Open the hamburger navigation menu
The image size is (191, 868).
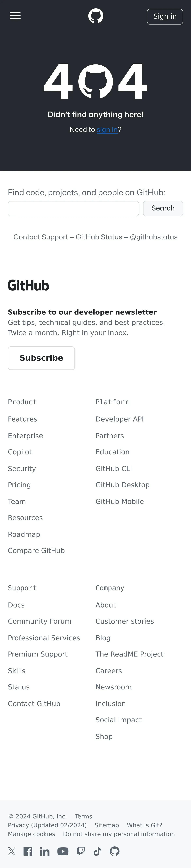click(15, 16)
